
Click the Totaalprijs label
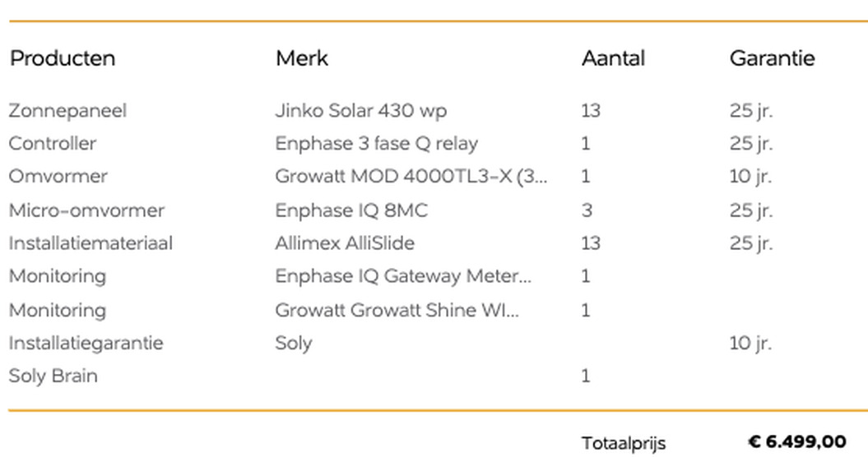[x=623, y=443]
